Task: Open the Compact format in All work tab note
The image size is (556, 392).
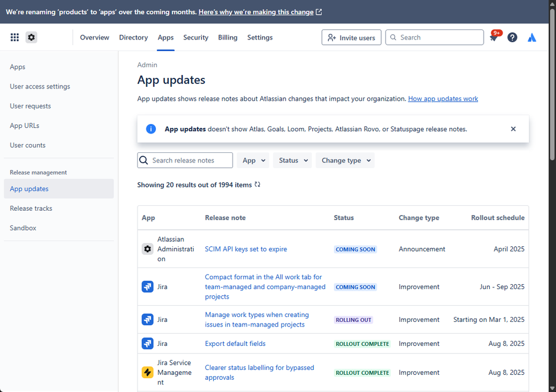Action: click(265, 287)
